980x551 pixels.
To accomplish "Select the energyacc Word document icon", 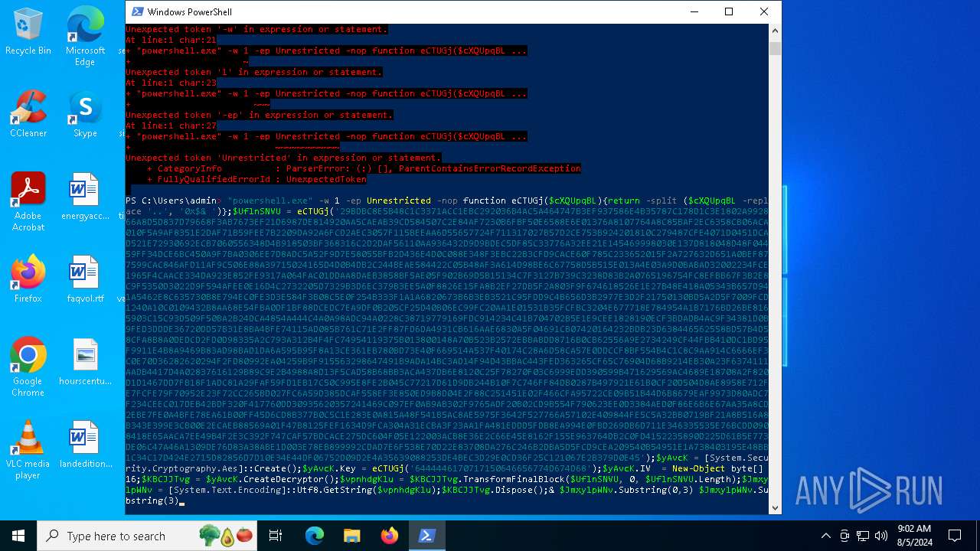I will 85,197.
